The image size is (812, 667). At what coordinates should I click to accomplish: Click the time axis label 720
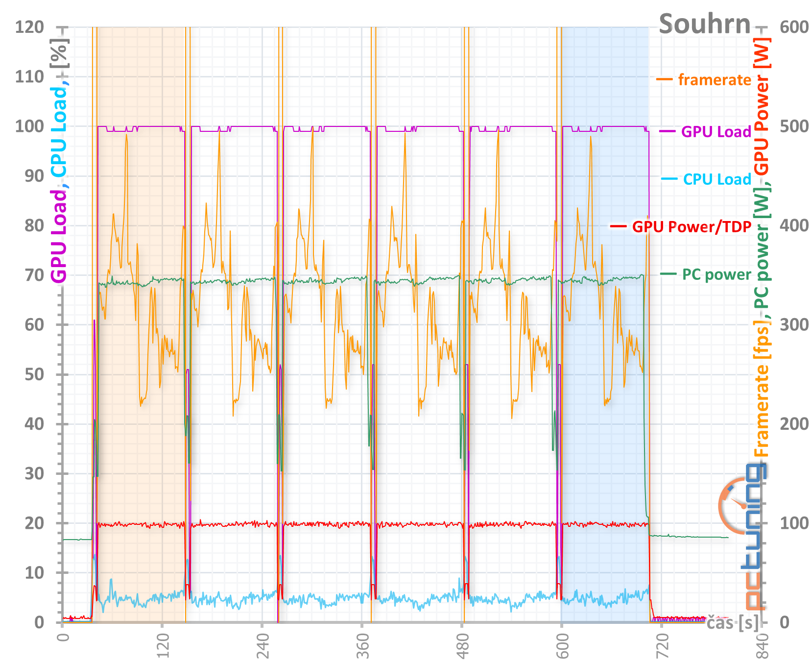pos(662,646)
